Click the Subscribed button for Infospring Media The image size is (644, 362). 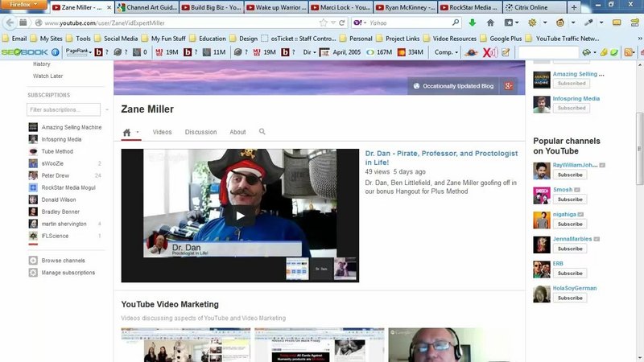point(572,108)
